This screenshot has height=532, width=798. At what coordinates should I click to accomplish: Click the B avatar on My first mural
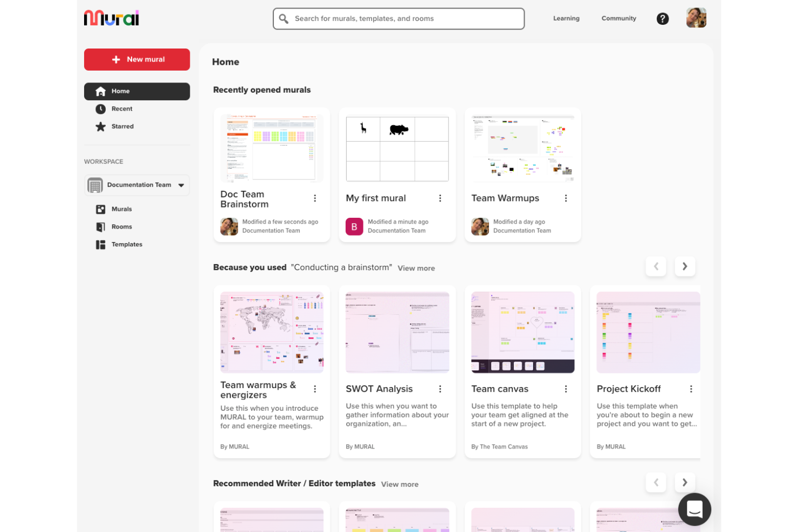pos(354,227)
